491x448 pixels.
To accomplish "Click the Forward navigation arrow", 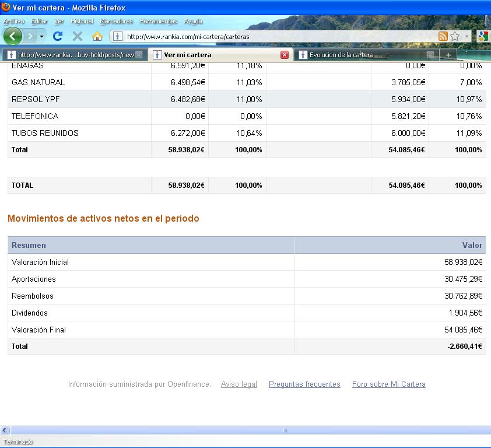I will [x=30, y=36].
